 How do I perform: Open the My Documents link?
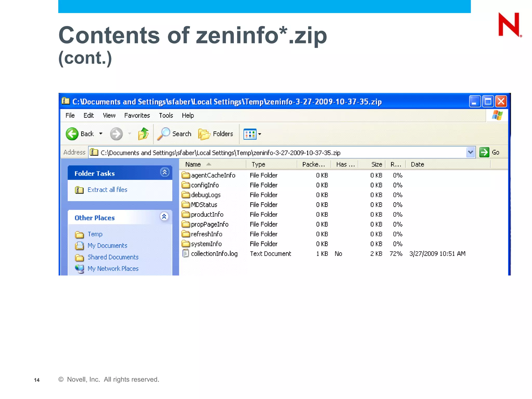point(107,245)
